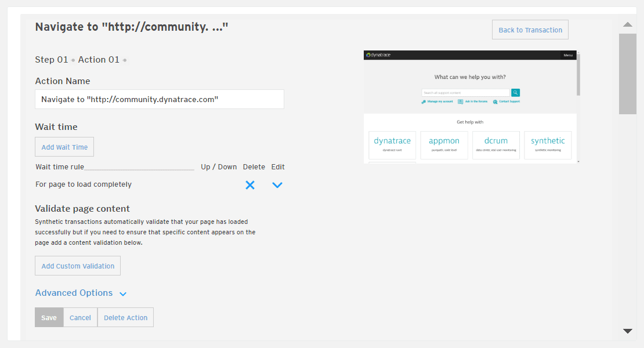Click search icon in preview screenshot
This screenshot has height=348, width=644.
point(515,93)
